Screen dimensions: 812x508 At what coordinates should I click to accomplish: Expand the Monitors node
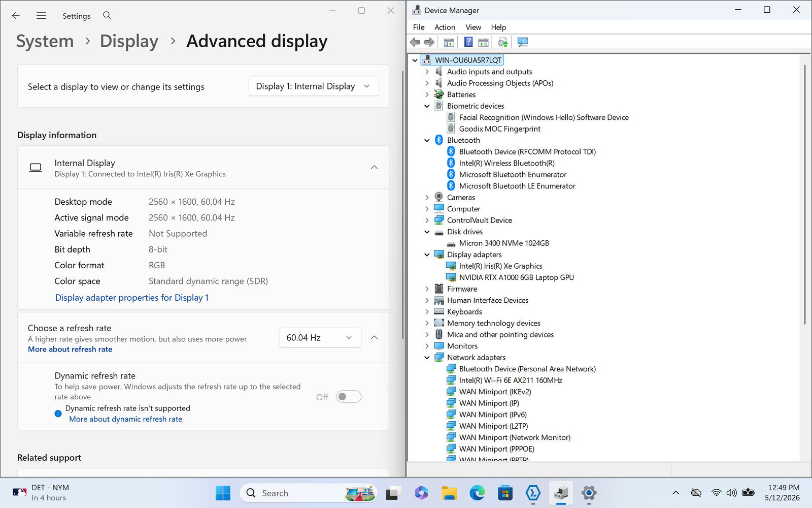427,346
